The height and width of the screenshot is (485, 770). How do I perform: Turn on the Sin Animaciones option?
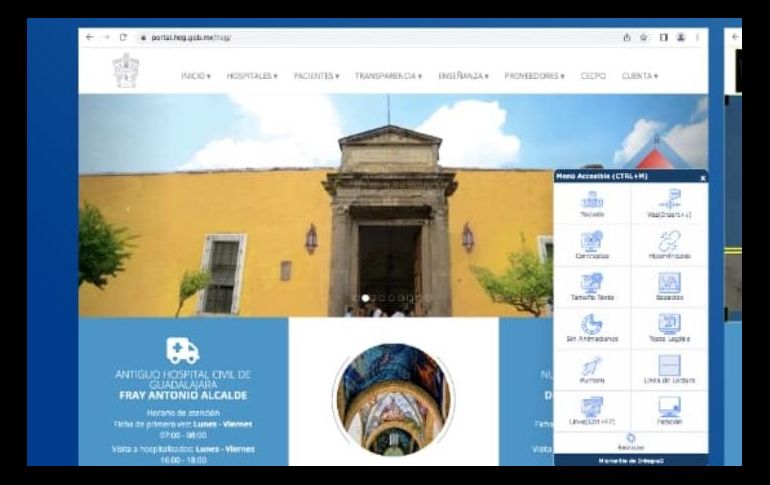coord(592,328)
